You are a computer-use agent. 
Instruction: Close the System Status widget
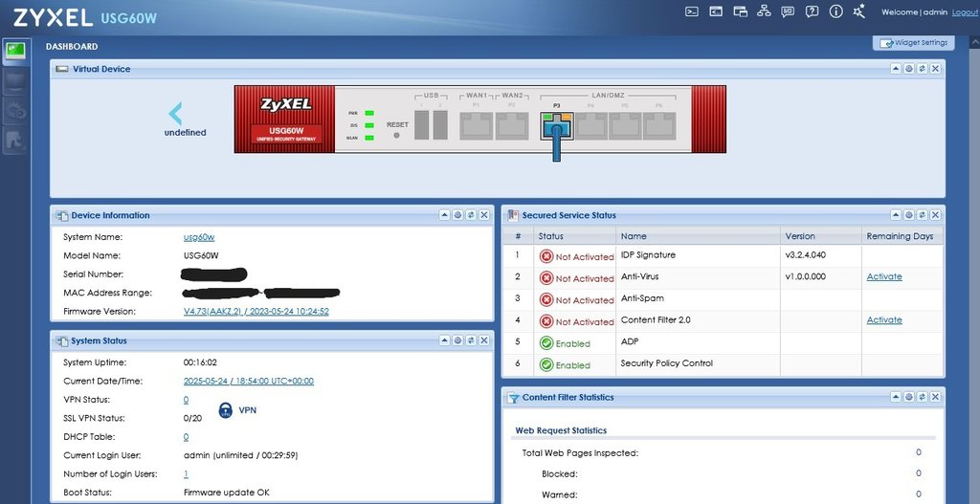coord(483,340)
